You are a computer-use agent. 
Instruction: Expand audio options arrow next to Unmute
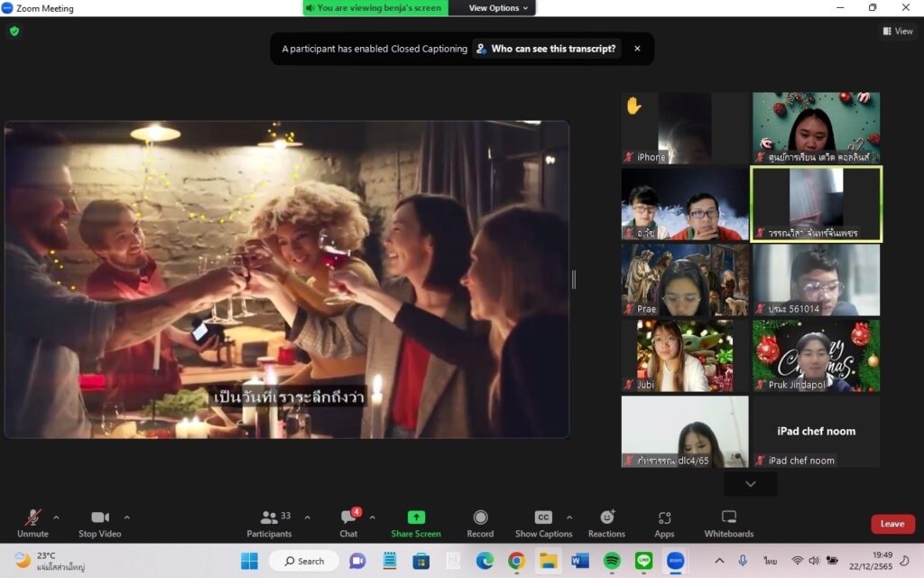coord(56,517)
